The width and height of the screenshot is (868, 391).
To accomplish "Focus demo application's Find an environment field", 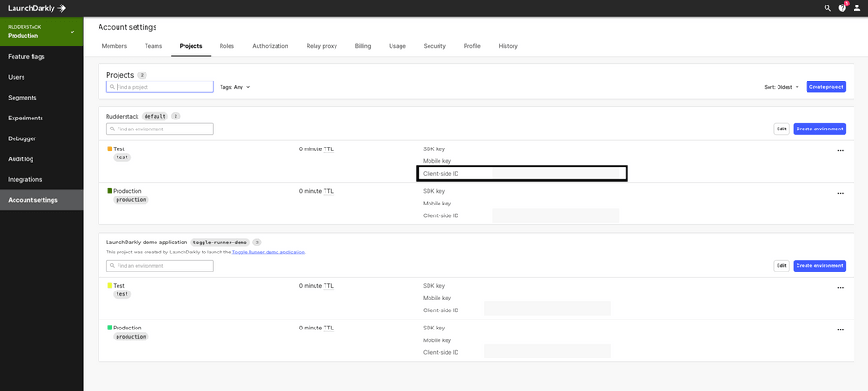I will tap(159, 266).
